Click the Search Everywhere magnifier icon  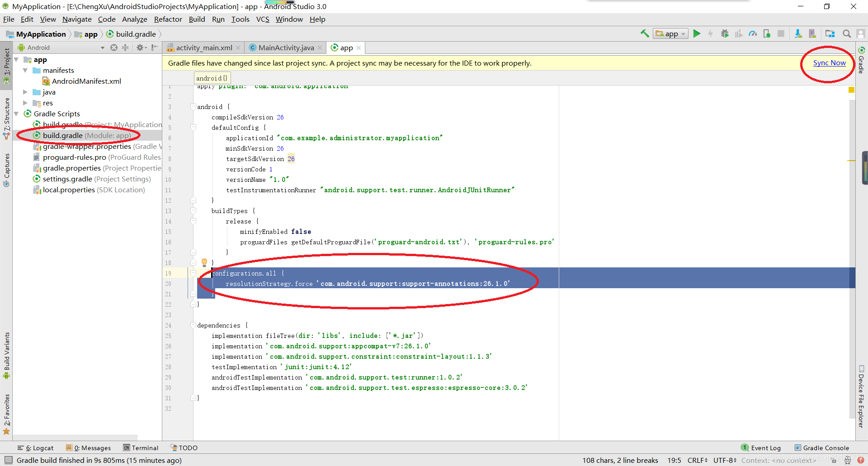tap(847, 33)
